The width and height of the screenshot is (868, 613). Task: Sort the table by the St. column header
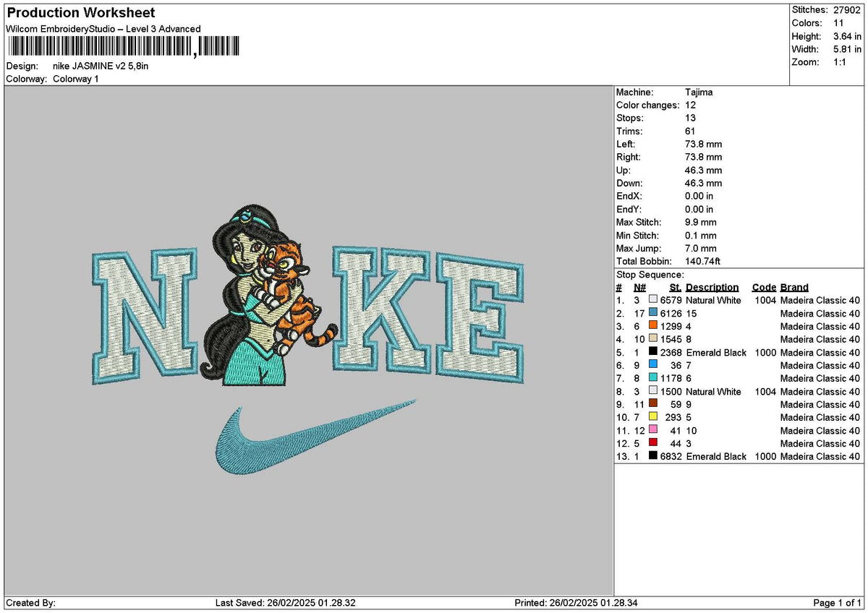[x=673, y=287]
